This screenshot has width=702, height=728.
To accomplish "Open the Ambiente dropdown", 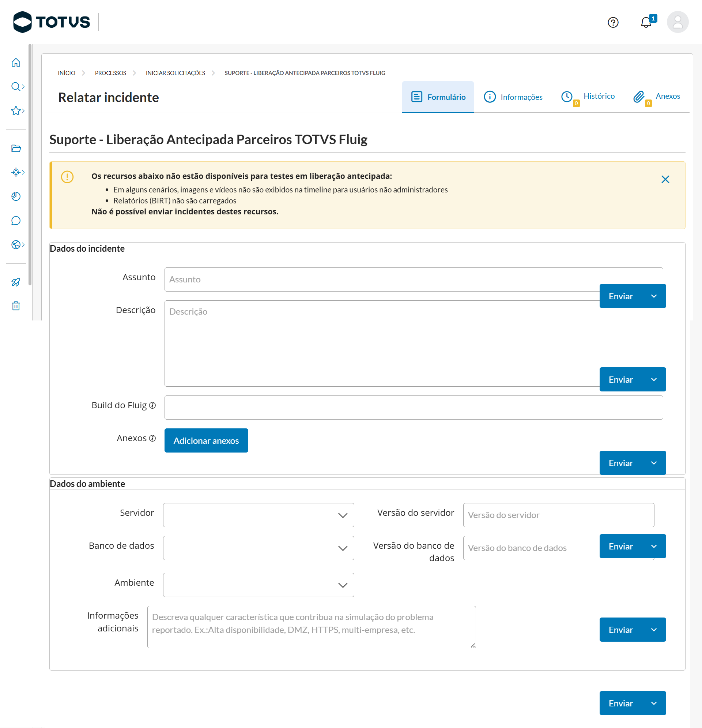I will (x=258, y=585).
